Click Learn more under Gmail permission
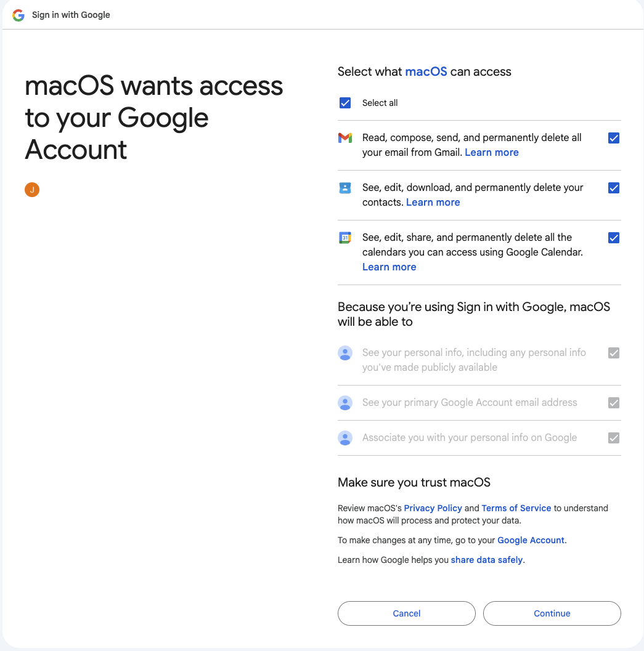The width and height of the screenshot is (644, 651). coord(492,152)
